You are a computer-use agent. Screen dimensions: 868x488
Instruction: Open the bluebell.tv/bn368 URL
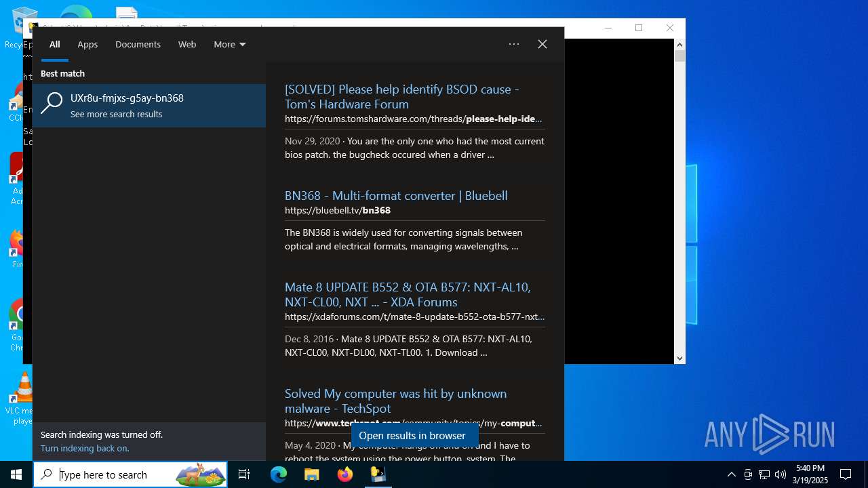(338, 210)
